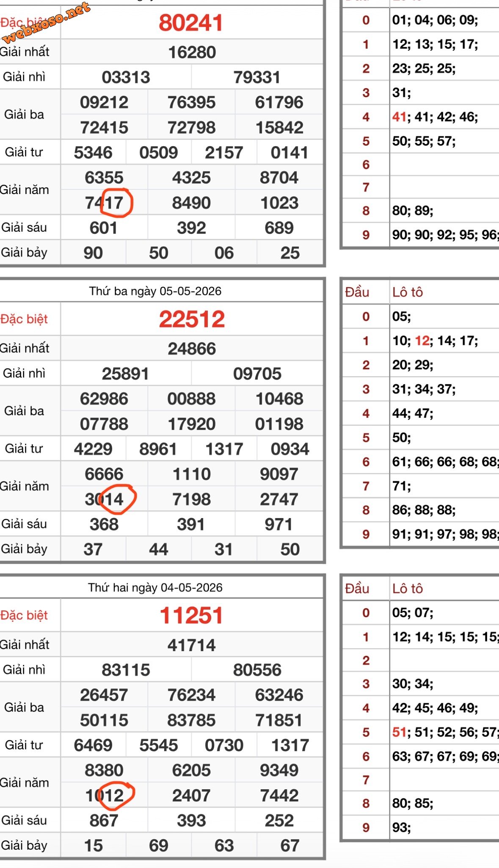Viewport: 499px width, 868px height.
Task: Select fourth prize number 5346
Action: click(x=93, y=153)
